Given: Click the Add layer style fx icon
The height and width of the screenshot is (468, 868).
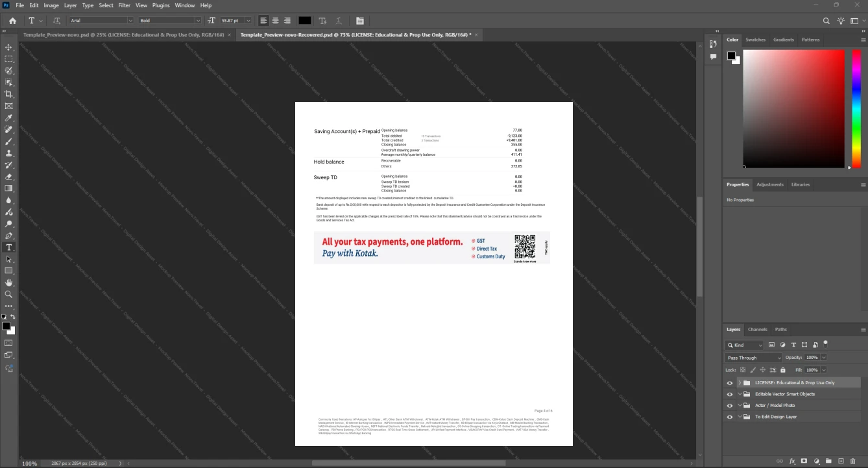Looking at the screenshot, I should point(792,461).
